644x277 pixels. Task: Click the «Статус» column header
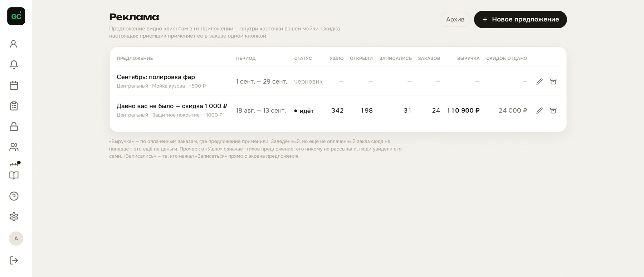pos(303,58)
